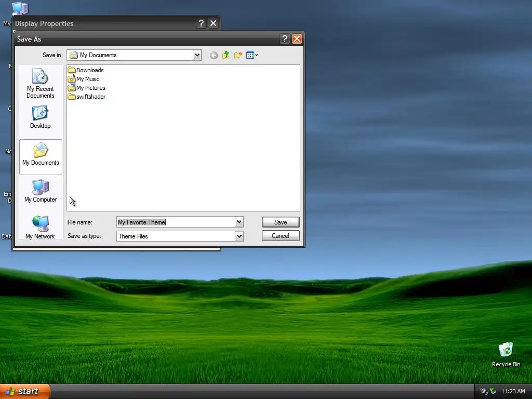Open My Recent Documents in places bar

(41, 83)
